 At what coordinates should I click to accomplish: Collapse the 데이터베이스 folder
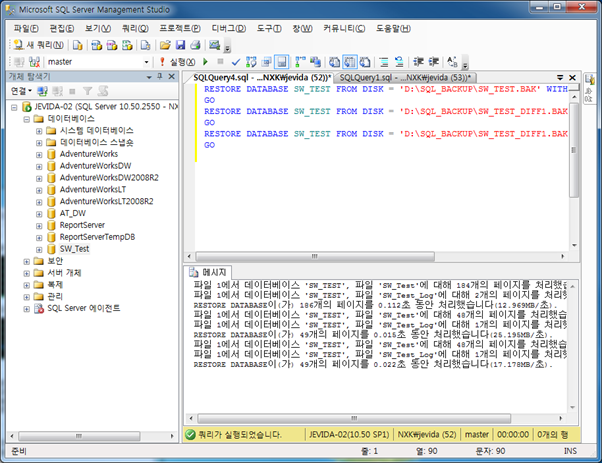[x=27, y=119]
